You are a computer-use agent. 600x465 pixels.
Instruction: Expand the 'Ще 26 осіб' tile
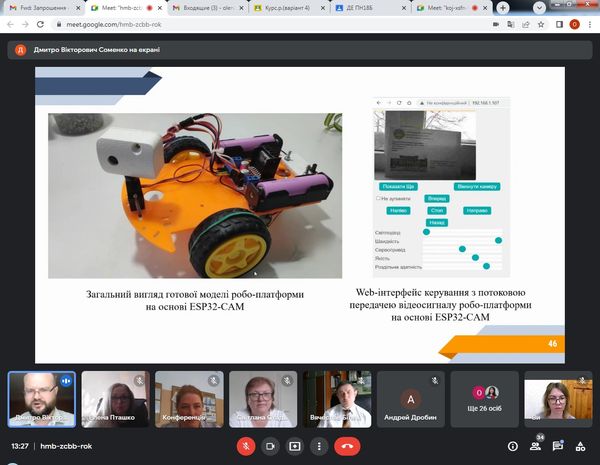coord(483,399)
